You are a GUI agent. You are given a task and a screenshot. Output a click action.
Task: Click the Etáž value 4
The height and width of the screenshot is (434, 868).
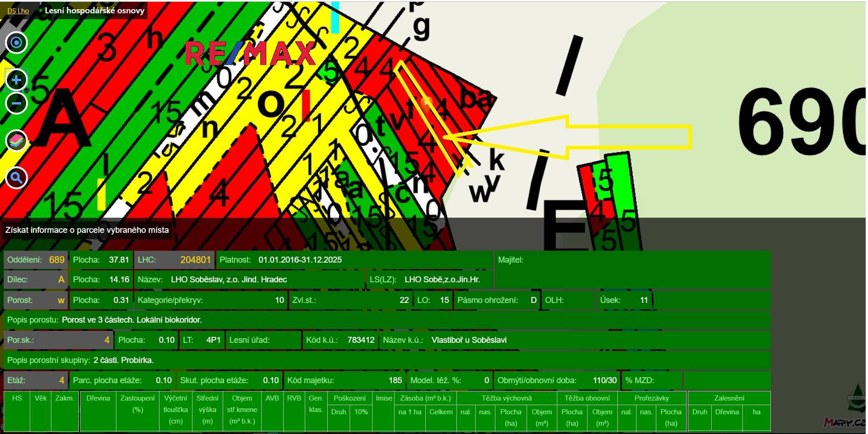point(62,380)
